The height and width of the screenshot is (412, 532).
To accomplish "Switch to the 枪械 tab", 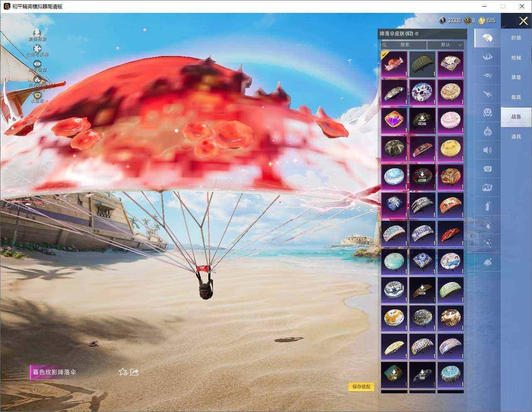I will pyautogui.click(x=516, y=58).
